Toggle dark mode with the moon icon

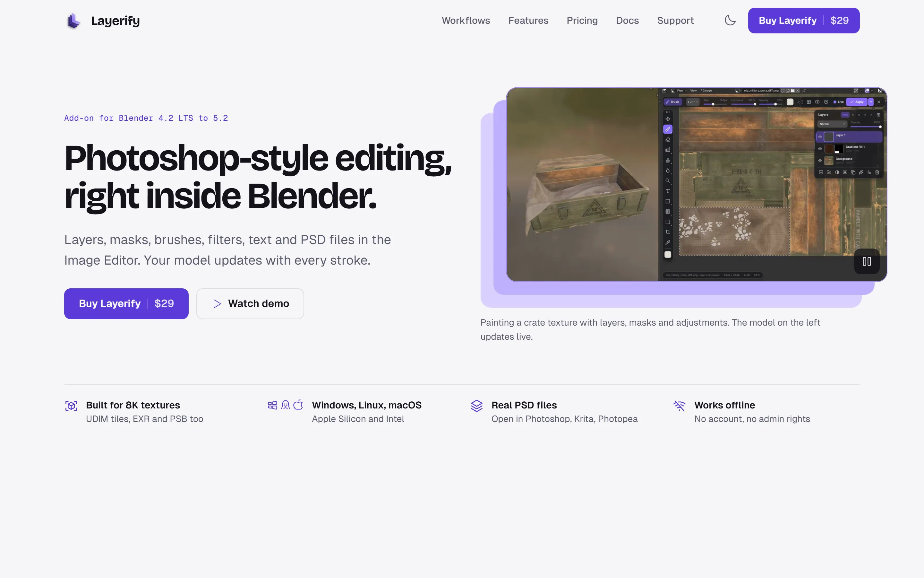(730, 20)
